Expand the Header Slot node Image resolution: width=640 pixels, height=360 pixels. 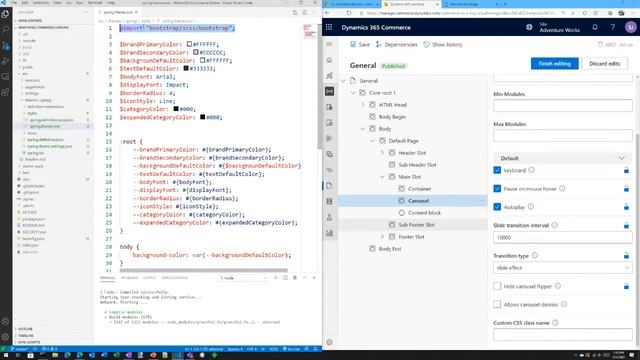click(382, 153)
